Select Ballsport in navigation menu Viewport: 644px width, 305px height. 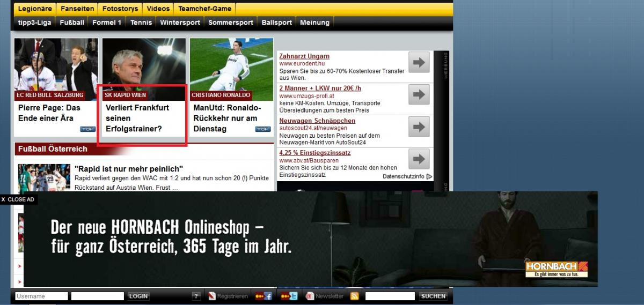coord(277,23)
